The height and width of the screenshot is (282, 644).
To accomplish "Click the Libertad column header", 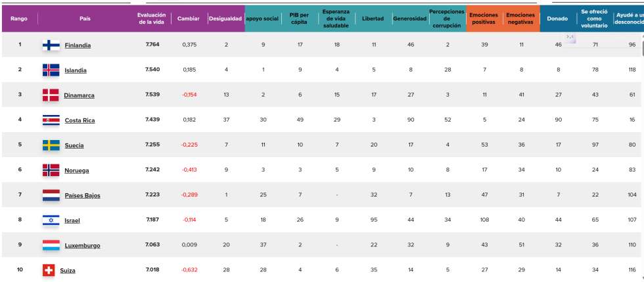I will 373,18.
